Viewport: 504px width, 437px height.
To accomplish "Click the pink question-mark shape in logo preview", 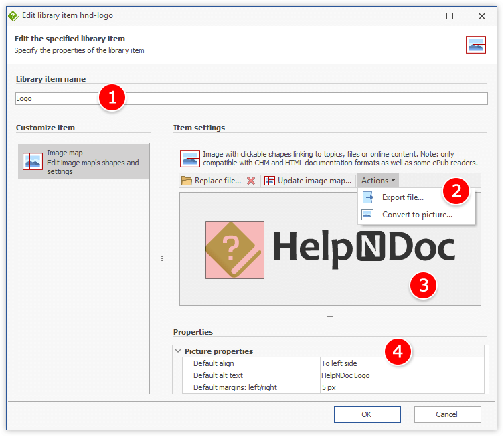I will tap(235, 250).
